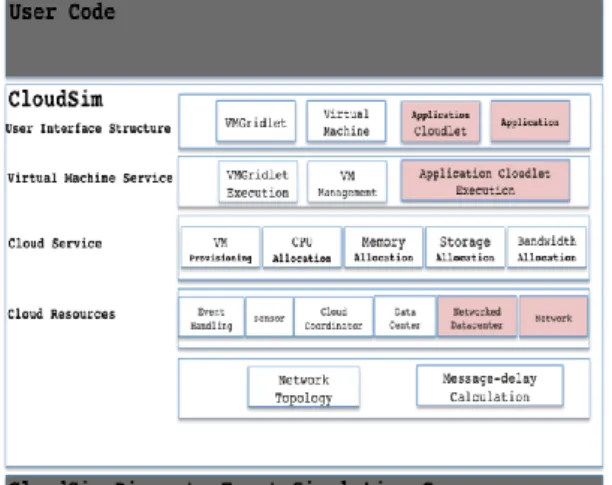Screen dimensions: 612x485
Task: Click the User Code header text
Action: click(x=62, y=12)
